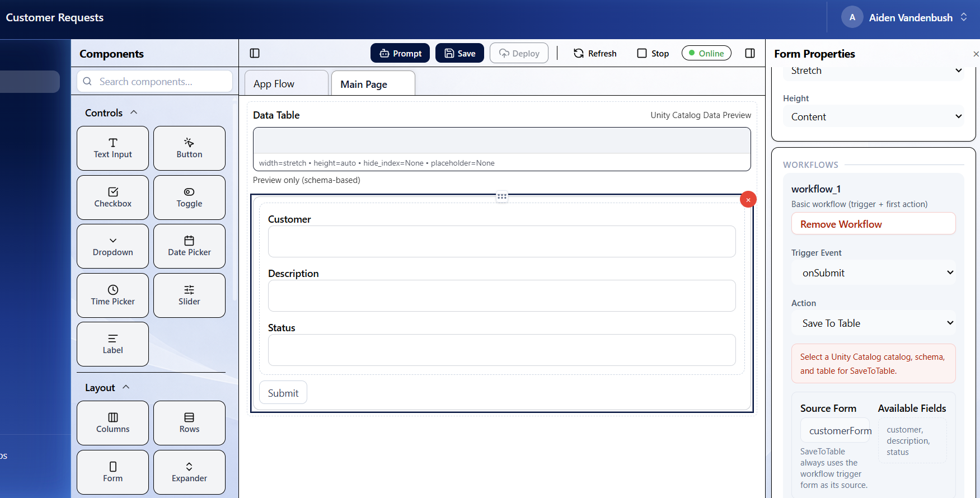The height and width of the screenshot is (498, 980).
Task: Add a Label component
Action: (112, 344)
